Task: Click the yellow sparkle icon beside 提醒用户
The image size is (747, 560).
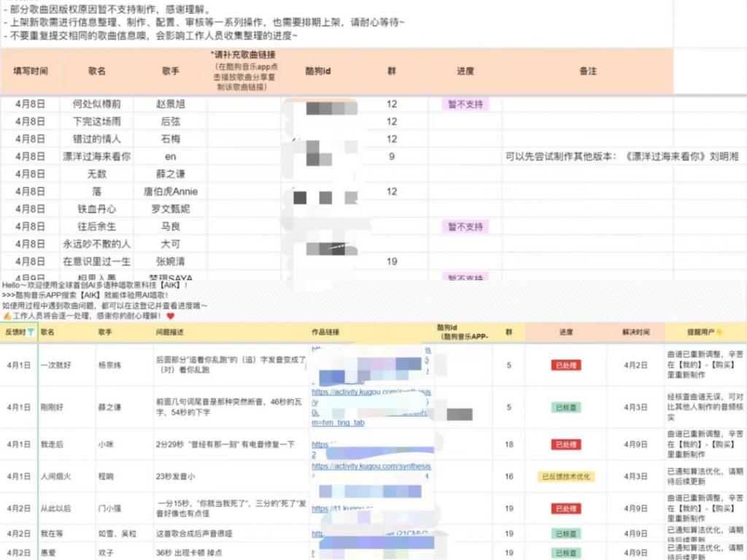Action: pyautogui.click(x=720, y=332)
